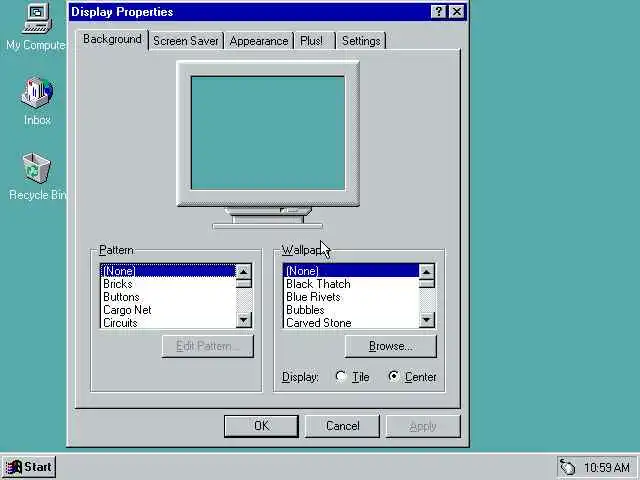Select Cargo Net pattern
The image size is (640, 480).
point(168,310)
